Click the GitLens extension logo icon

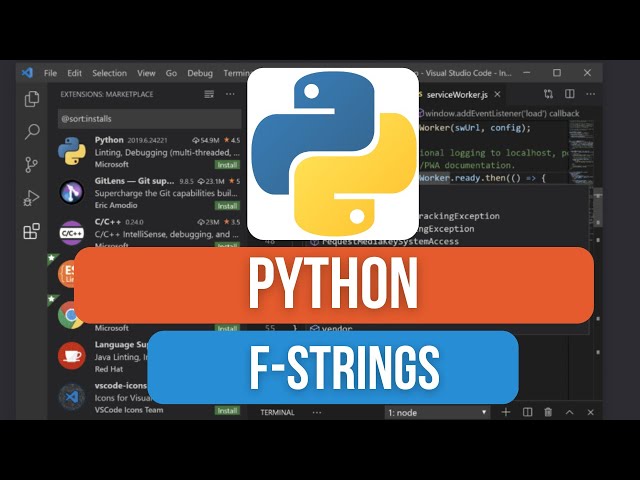point(72,192)
